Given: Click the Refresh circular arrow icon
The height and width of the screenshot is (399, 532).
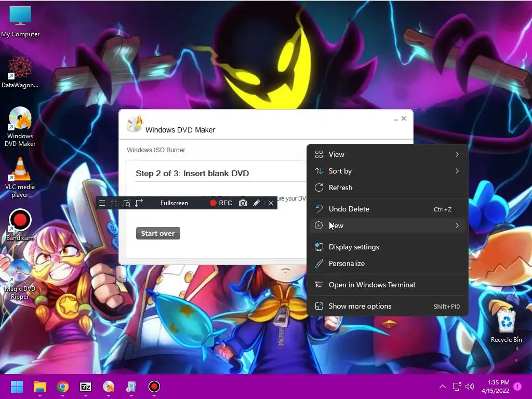Looking at the screenshot, I should [319, 188].
